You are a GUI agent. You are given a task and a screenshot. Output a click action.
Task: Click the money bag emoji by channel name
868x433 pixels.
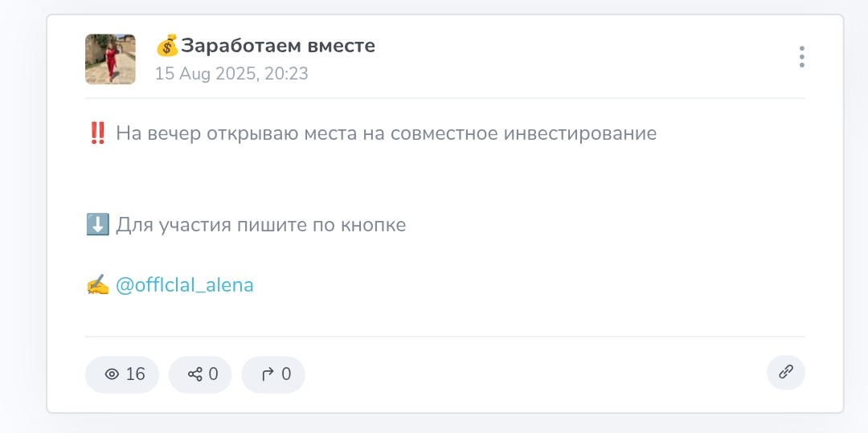166,46
